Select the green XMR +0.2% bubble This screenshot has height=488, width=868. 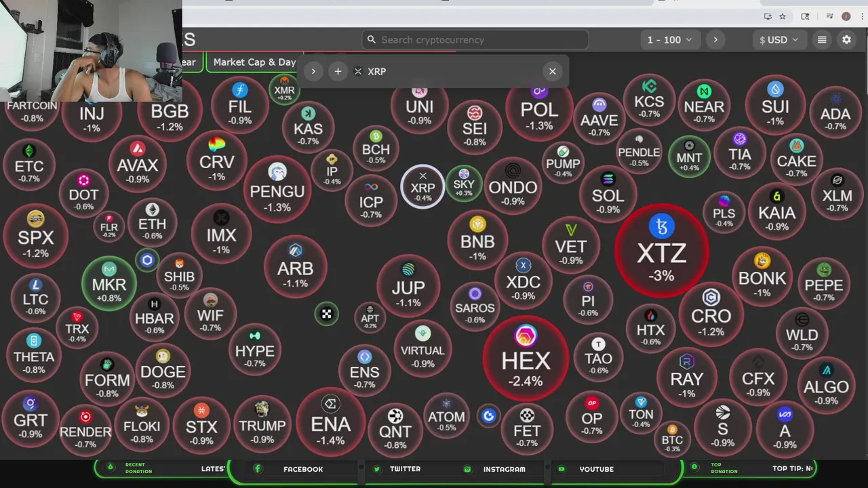click(284, 89)
